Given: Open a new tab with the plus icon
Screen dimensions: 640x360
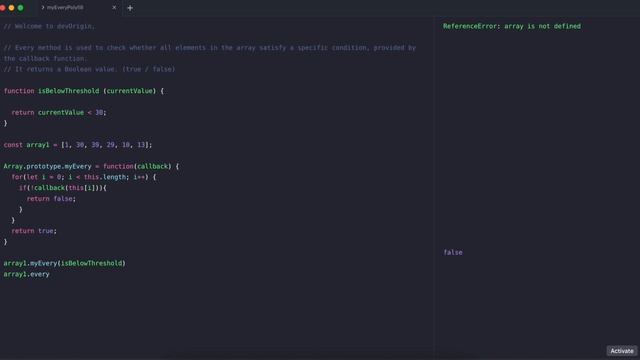Looking at the screenshot, I should [x=130, y=8].
